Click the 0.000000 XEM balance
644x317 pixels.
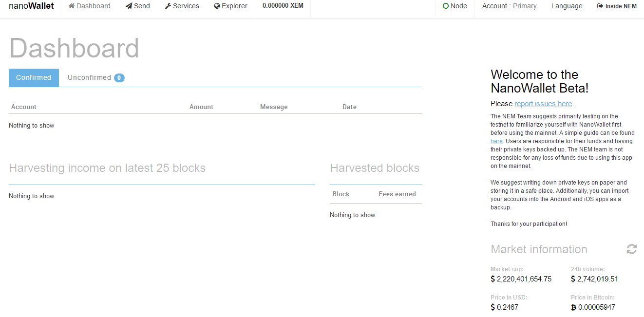[x=283, y=6]
